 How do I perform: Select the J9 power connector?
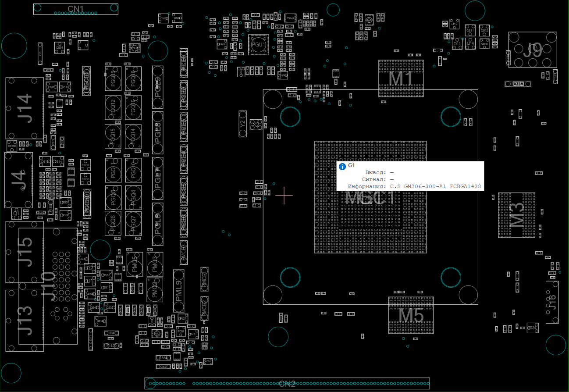(532, 50)
